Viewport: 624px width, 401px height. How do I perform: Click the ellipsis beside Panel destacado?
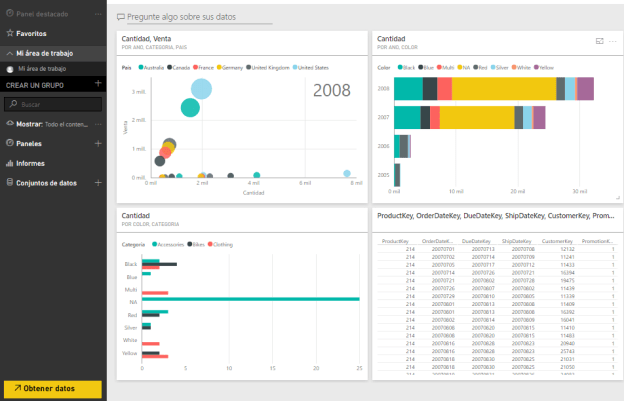click(97, 15)
